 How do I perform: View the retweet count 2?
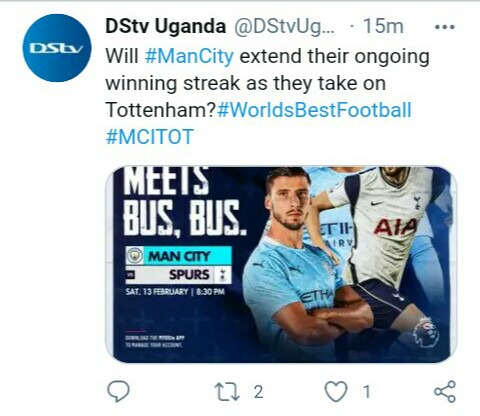(x=258, y=392)
